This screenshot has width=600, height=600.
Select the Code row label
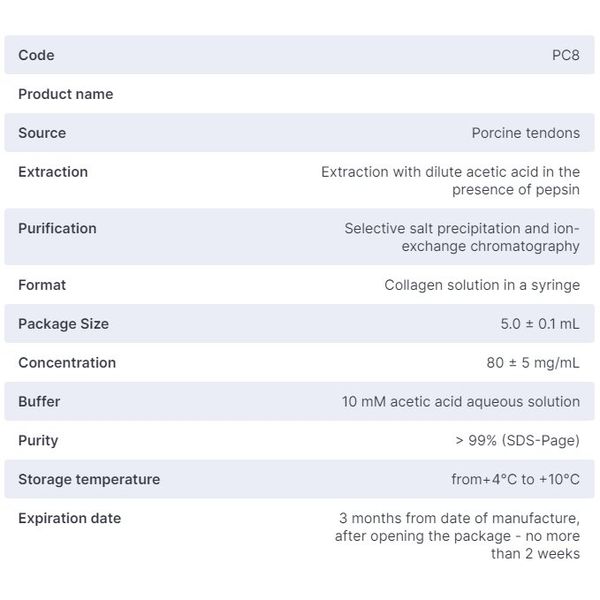point(36,55)
